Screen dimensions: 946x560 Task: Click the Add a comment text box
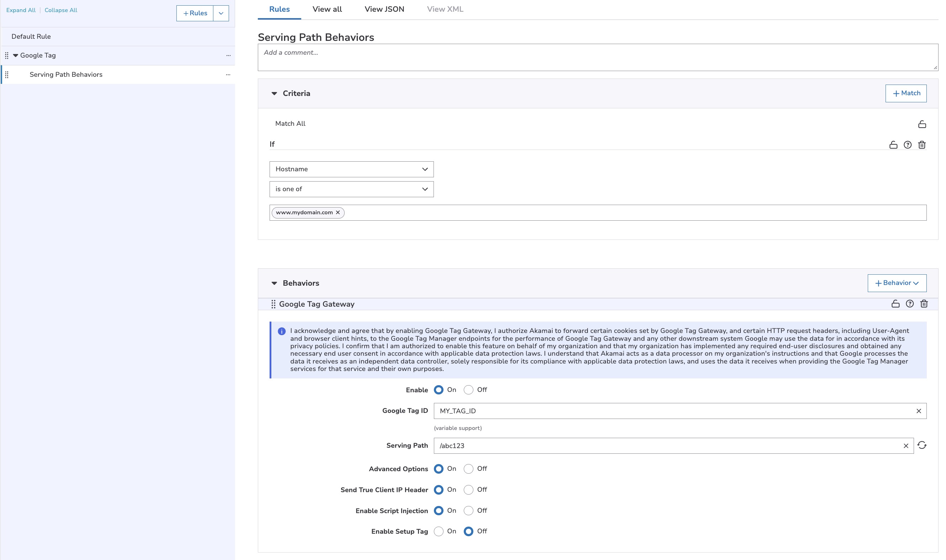click(x=597, y=57)
